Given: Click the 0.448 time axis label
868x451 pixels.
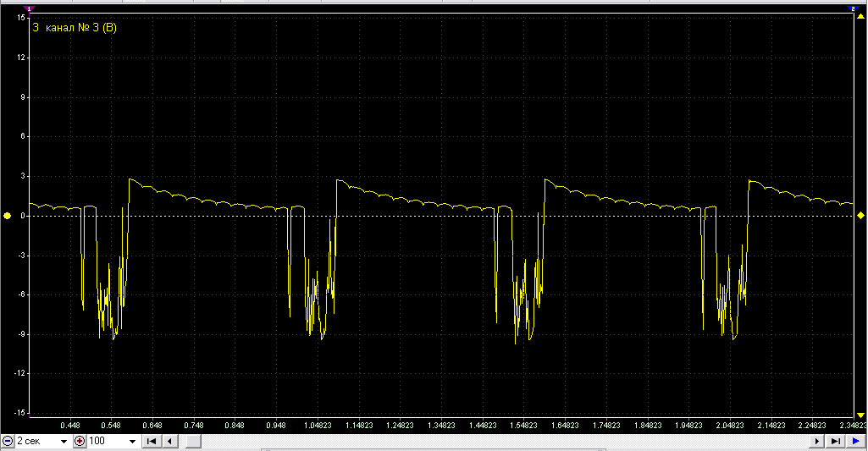Looking at the screenshot, I should click(x=70, y=426).
